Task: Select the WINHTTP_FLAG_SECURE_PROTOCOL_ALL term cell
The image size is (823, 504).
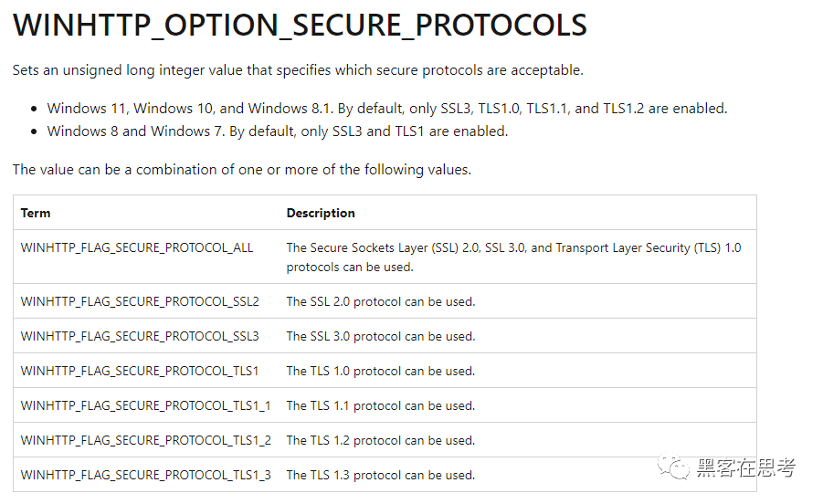Action: (137, 247)
